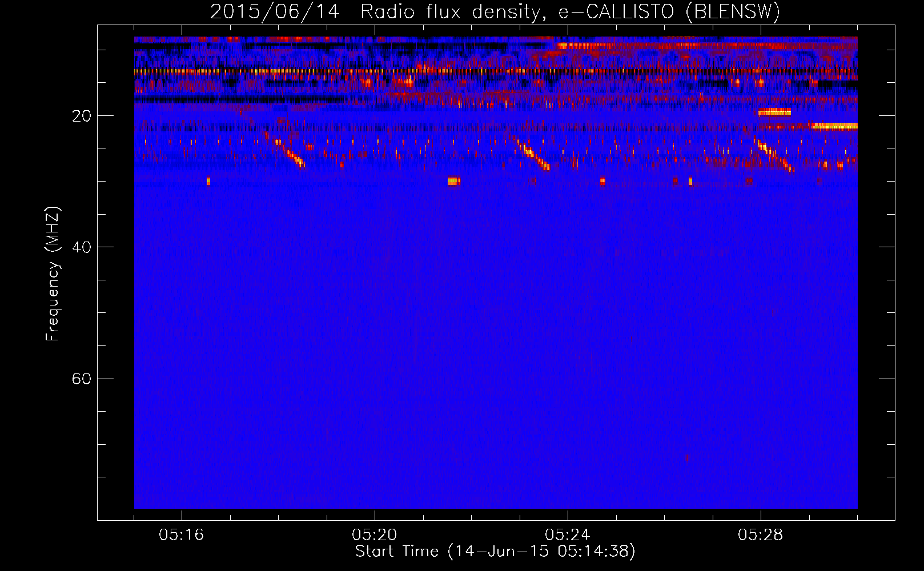Select the "Frequency (MHZ)" vertical axis label
Viewport: 924px width, 571px height.
53,274
